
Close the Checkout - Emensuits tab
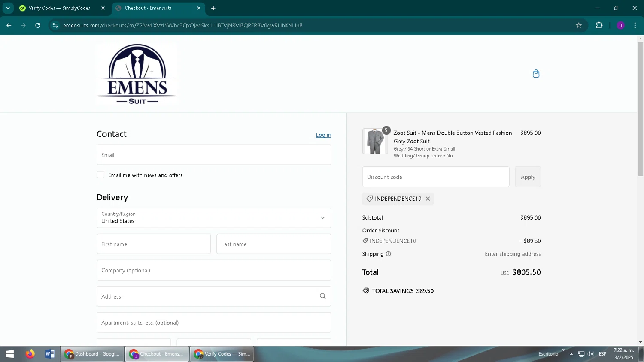pyautogui.click(x=199, y=8)
